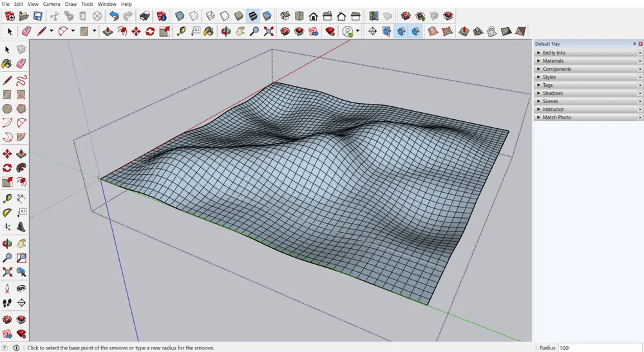Open Model Info from the toolbar
The image size is (644, 352).
[162, 16]
